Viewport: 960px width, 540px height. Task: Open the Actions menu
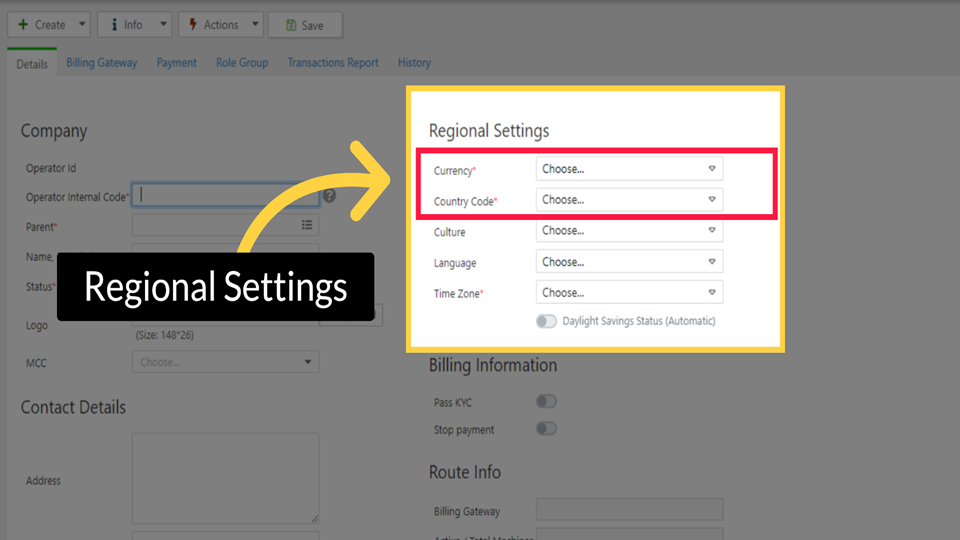[x=220, y=25]
